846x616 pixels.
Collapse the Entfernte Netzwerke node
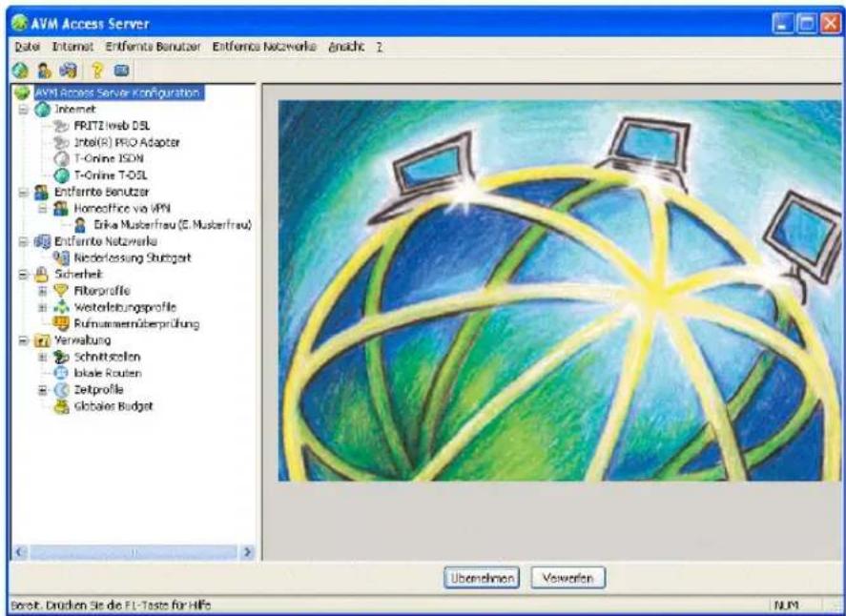click(23, 241)
